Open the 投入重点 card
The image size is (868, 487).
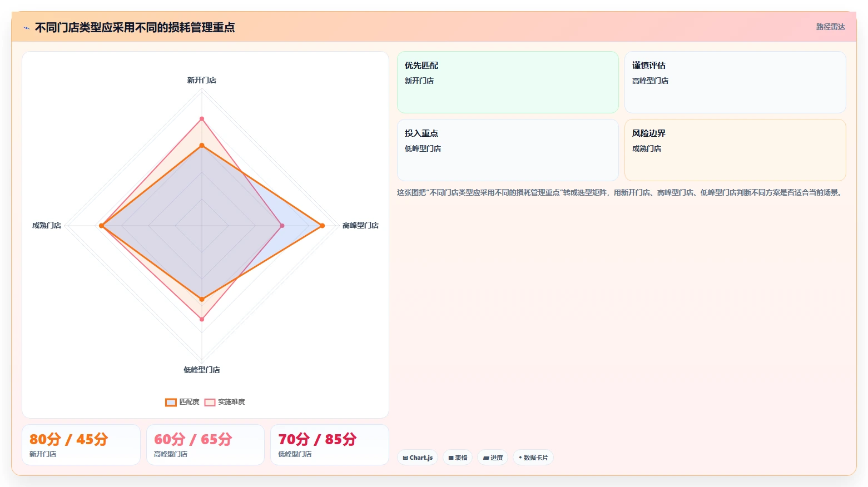(508, 150)
